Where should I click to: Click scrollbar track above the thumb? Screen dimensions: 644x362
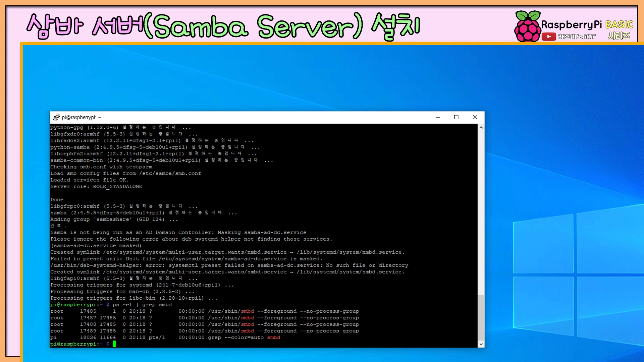(481, 211)
